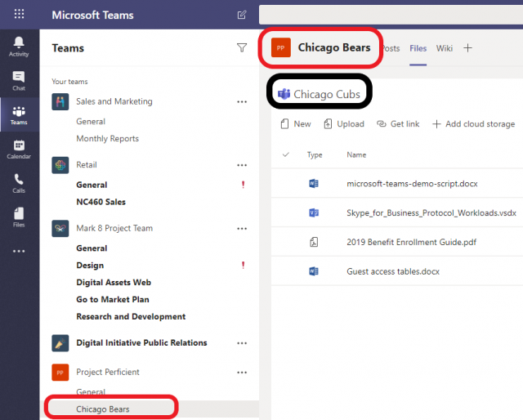Viewport: 523px width, 420px height.
Task: Click Add cloud storage button
Action: click(473, 124)
